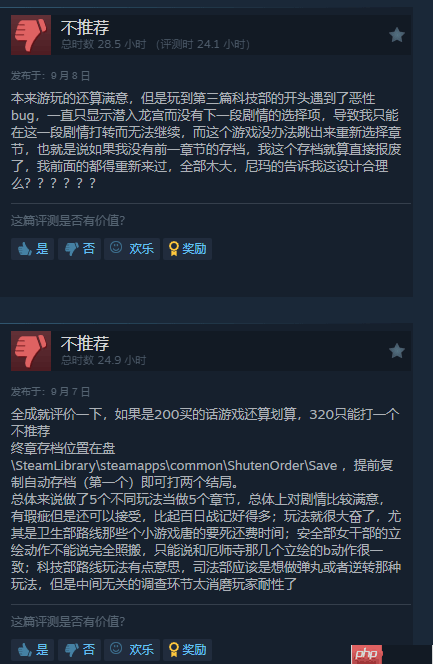Click the 总时数 24.9 小时 playtime text
433x664 pixels.
click(103, 360)
